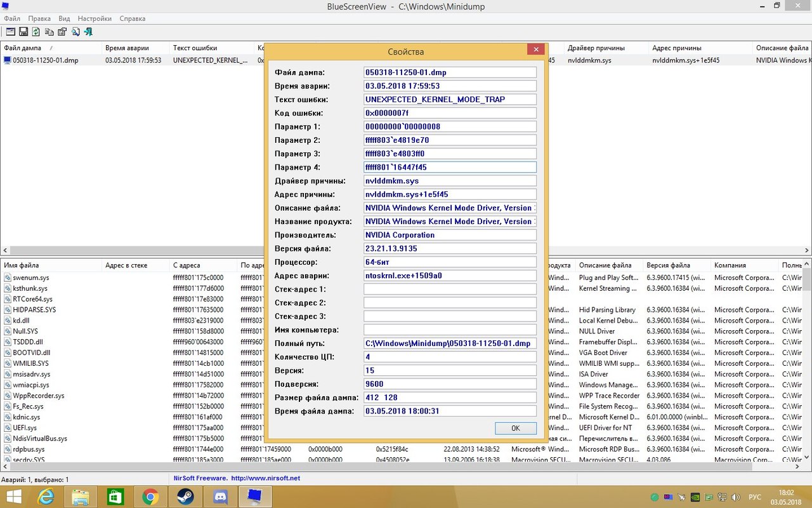Sort list by Время аварии column header
Screen dimensions: 812x508
tap(127, 48)
